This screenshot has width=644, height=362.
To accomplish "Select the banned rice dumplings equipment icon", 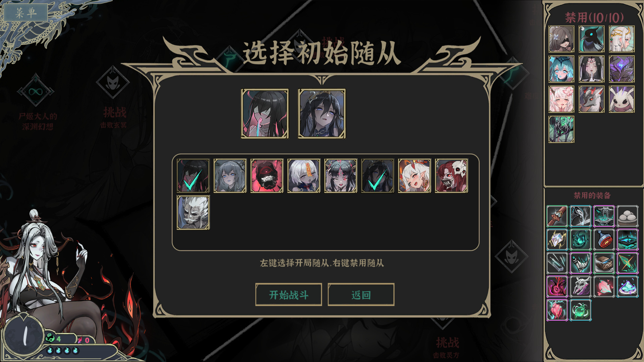I will point(627,216).
